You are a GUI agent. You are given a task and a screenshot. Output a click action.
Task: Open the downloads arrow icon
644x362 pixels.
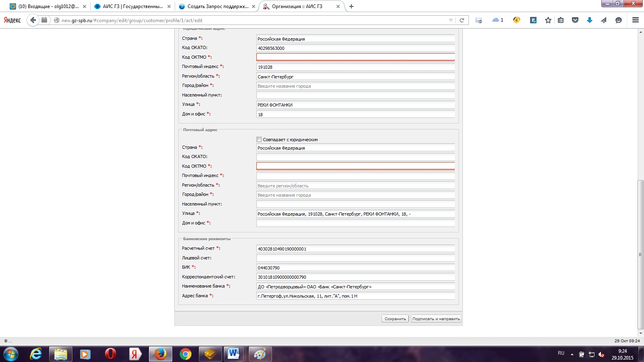coord(589,20)
